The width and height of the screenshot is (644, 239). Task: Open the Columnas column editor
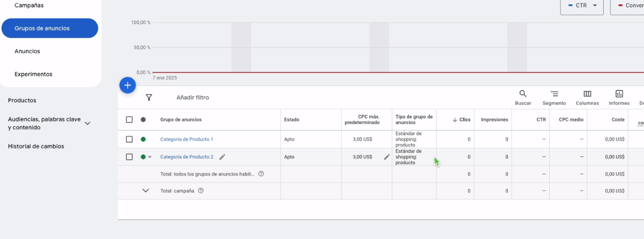click(x=587, y=97)
